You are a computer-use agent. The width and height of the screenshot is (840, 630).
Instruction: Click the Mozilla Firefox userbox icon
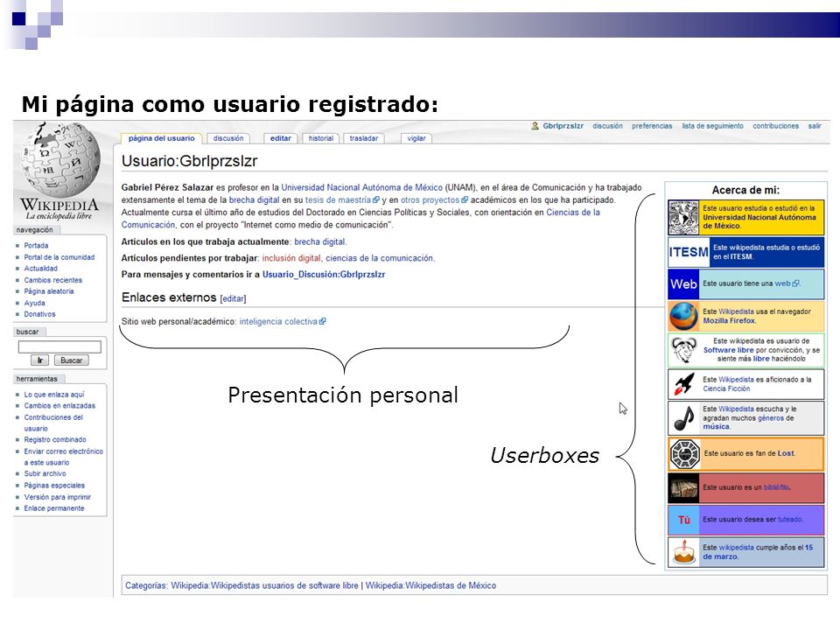click(683, 316)
